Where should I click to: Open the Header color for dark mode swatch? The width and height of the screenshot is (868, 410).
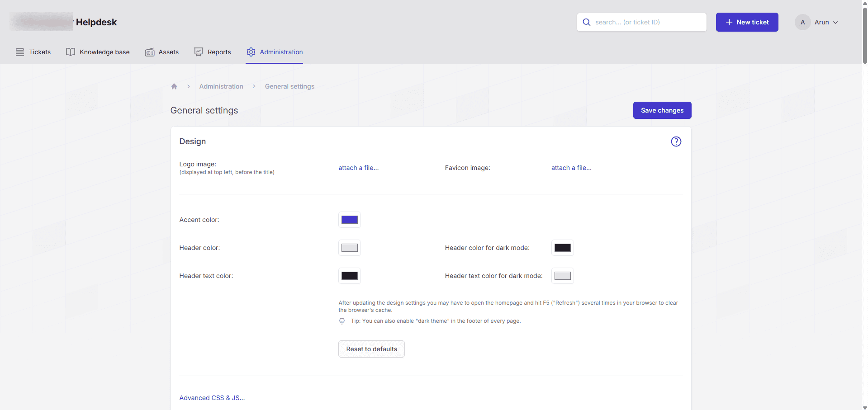562,248
